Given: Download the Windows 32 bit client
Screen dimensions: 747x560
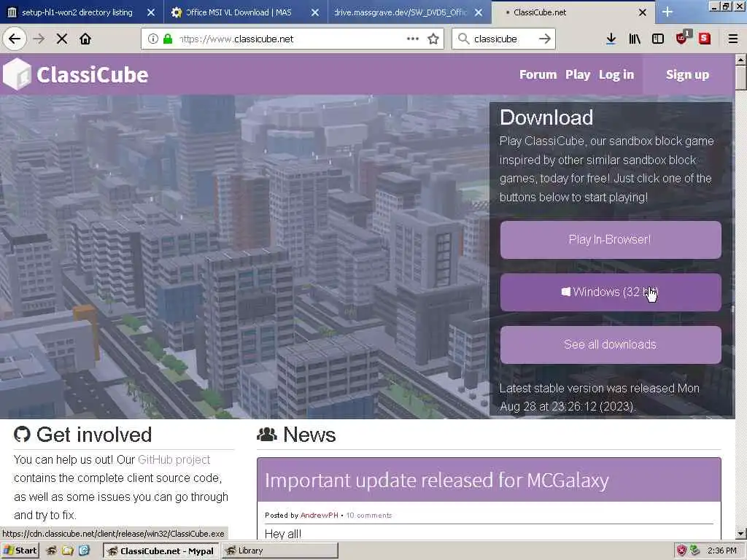Looking at the screenshot, I should [611, 292].
